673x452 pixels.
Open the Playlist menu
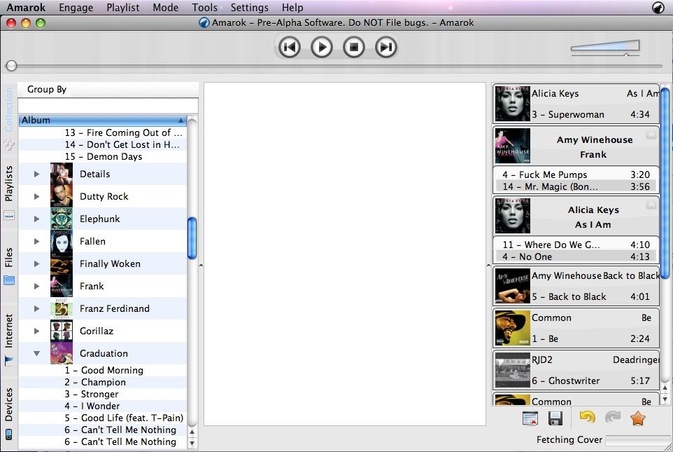click(122, 7)
